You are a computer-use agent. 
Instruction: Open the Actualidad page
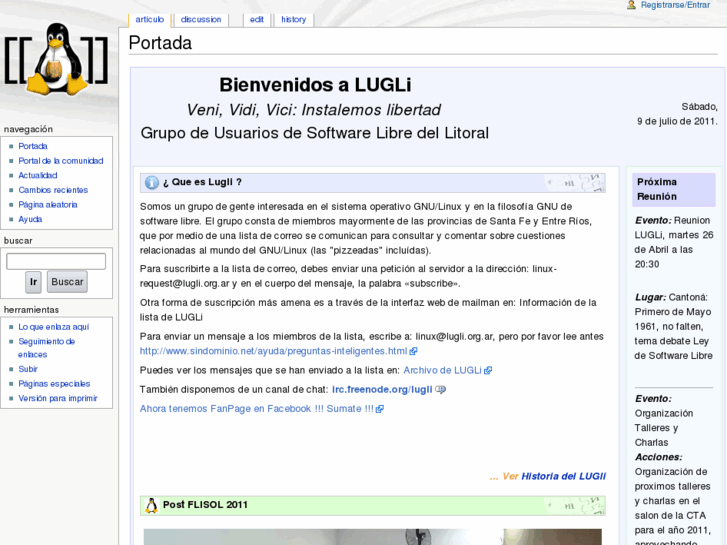click(38, 175)
